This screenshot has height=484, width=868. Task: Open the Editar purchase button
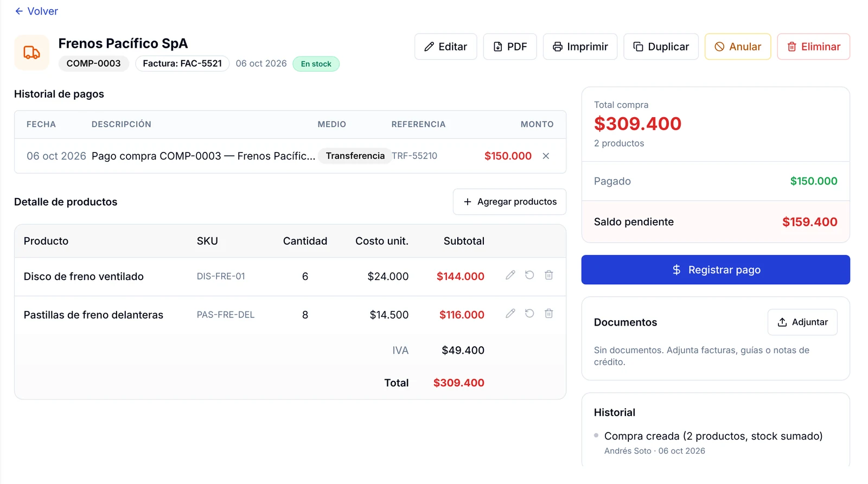point(445,47)
